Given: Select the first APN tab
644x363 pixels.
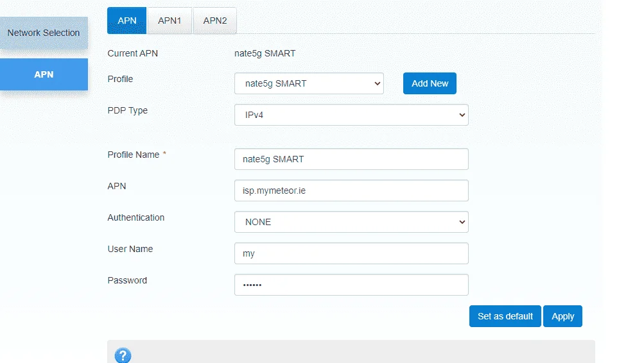Looking at the screenshot, I should coord(127,21).
